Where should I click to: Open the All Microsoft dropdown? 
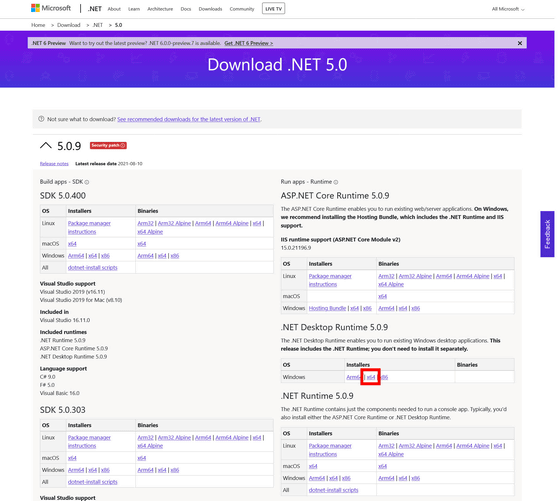coord(508,9)
